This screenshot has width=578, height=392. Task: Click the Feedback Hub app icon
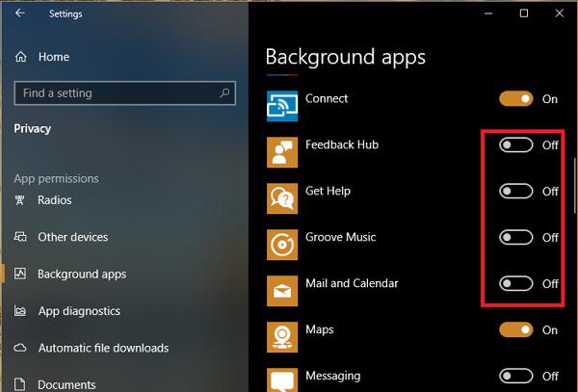(x=281, y=151)
